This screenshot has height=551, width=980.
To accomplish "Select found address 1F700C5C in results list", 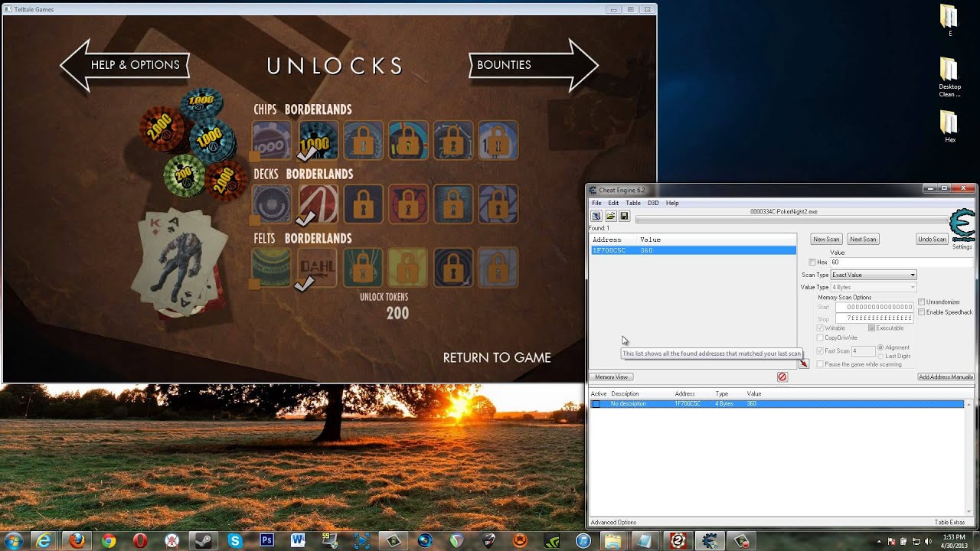I will tap(693, 250).
